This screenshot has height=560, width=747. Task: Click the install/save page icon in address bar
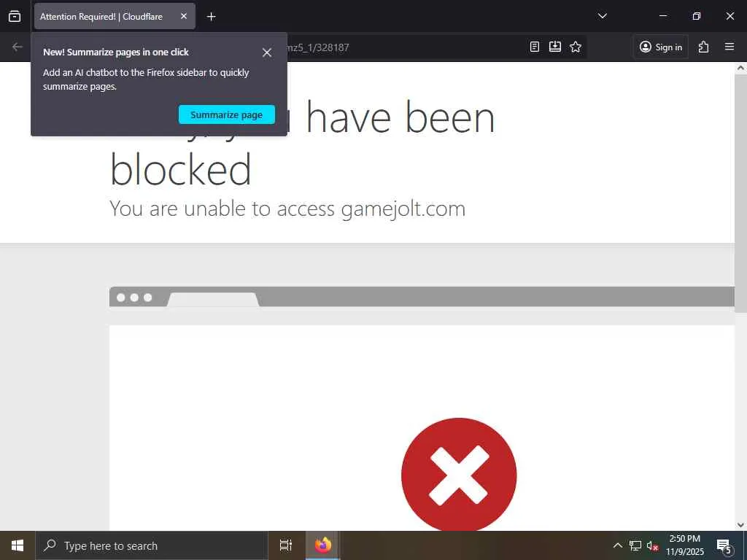coord(555,47)
